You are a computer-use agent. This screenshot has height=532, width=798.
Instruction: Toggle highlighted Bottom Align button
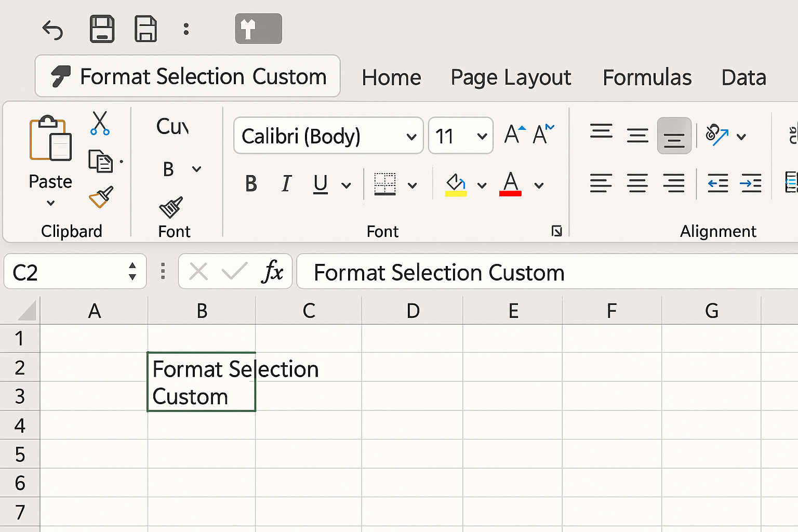click(x=674, y=136)
